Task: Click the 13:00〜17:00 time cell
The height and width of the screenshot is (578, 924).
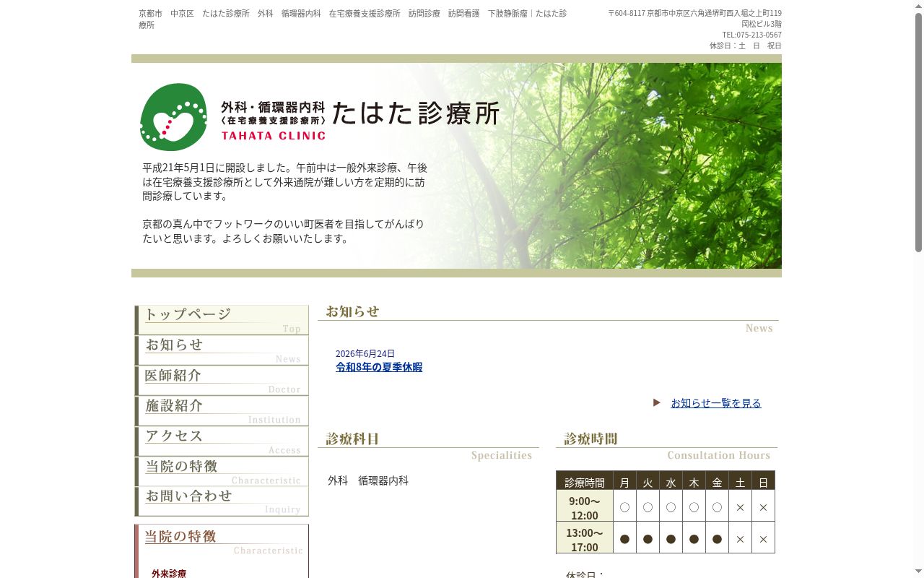Action: 585,538
